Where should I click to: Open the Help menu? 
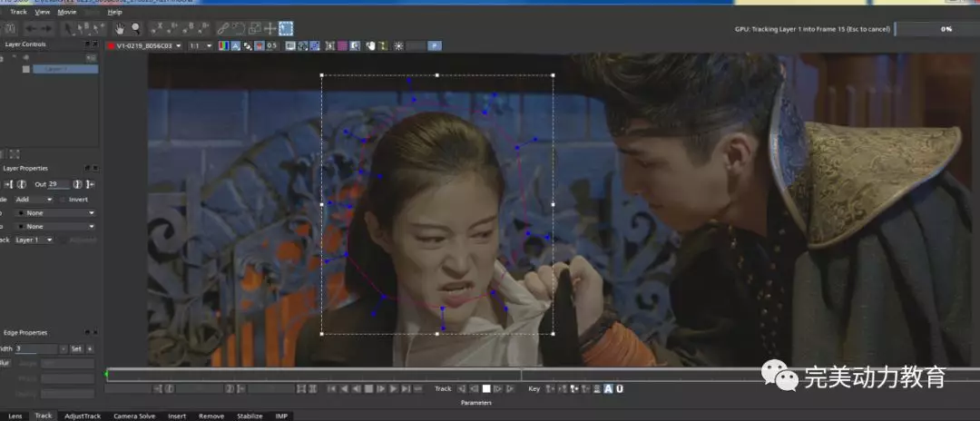click(114, 12)
